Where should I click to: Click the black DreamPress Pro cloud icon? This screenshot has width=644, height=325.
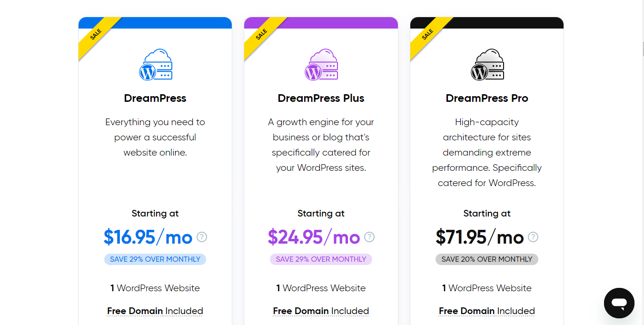tap(487, 64)
